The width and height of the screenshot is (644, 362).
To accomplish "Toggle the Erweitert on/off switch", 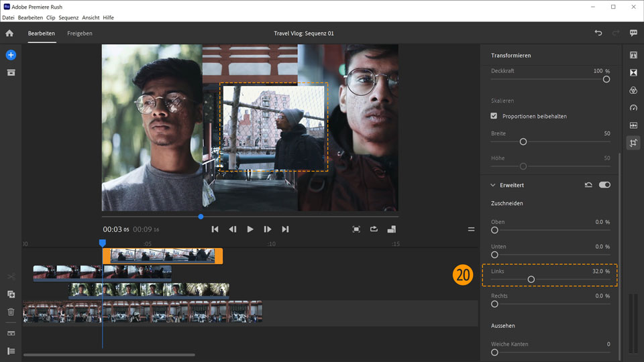I will coord(604,185).
